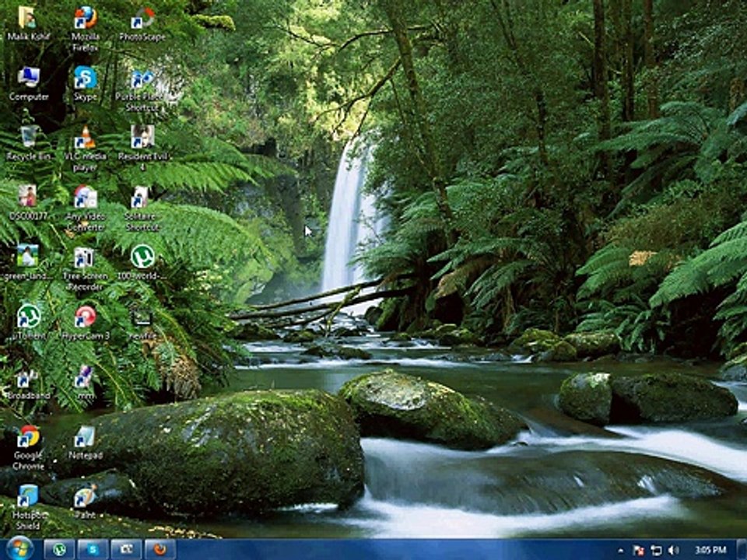Select the DSC00177 image file
This screenshot has height=560, width=747.
point(29,198)
